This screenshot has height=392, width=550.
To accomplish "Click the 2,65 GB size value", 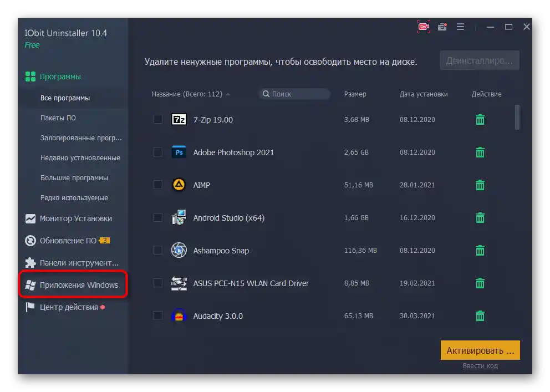I will [357, 152].
